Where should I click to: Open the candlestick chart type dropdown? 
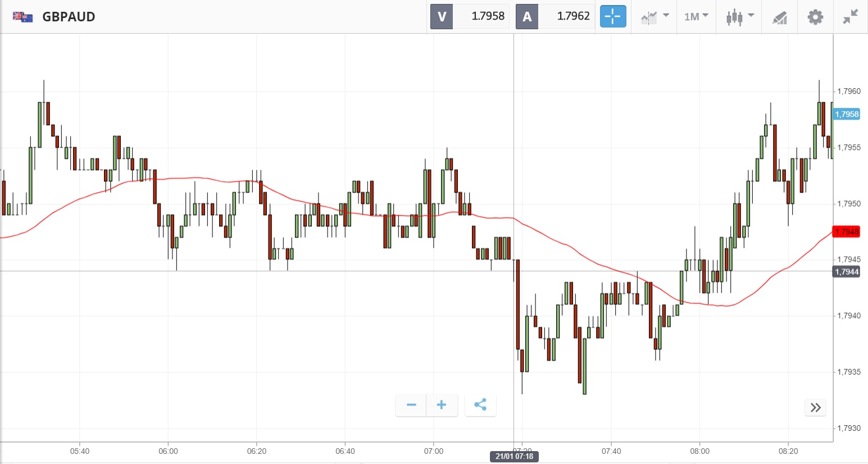pyautogui.click(x=739, y=17)
